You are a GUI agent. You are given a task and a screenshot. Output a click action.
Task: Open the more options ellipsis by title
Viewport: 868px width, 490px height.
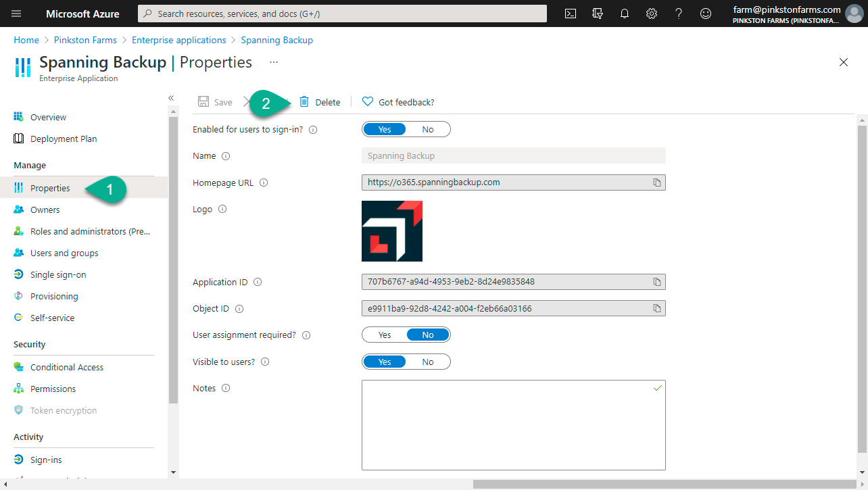pos(274,62)
